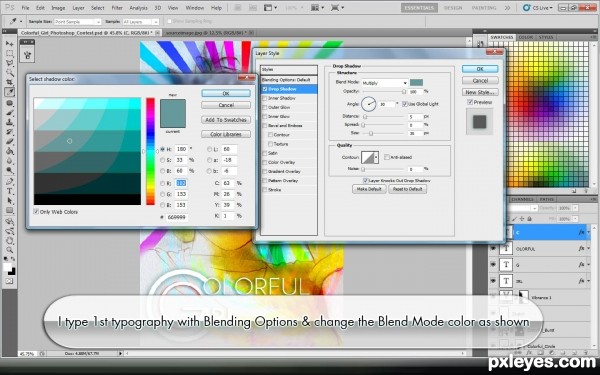Click Make Default button
600x375 pixels.
point(369,189)
